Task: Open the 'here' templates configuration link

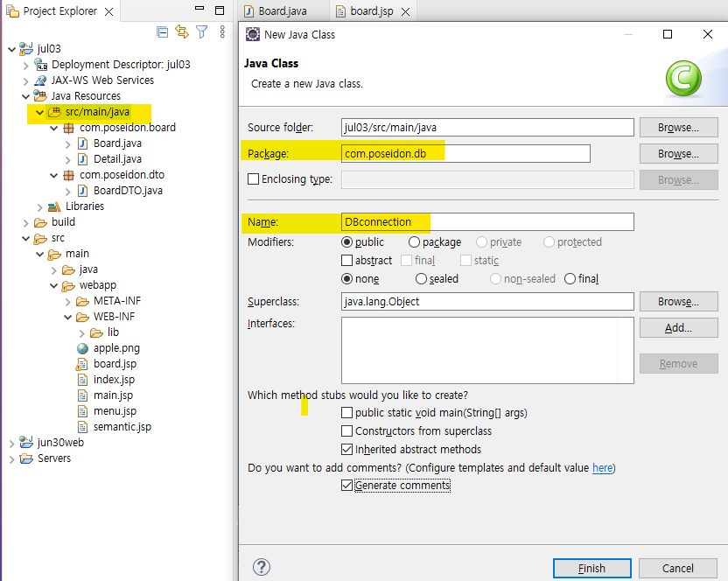Action: [603, 467]
